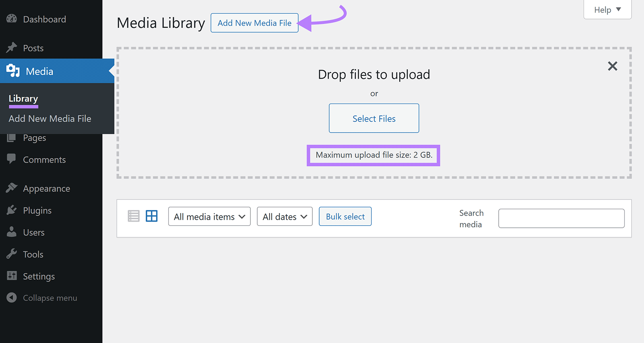Viewport: 644px width, 343px height.
Task: Click the Select Files button
Action: (x=374, y=118)
